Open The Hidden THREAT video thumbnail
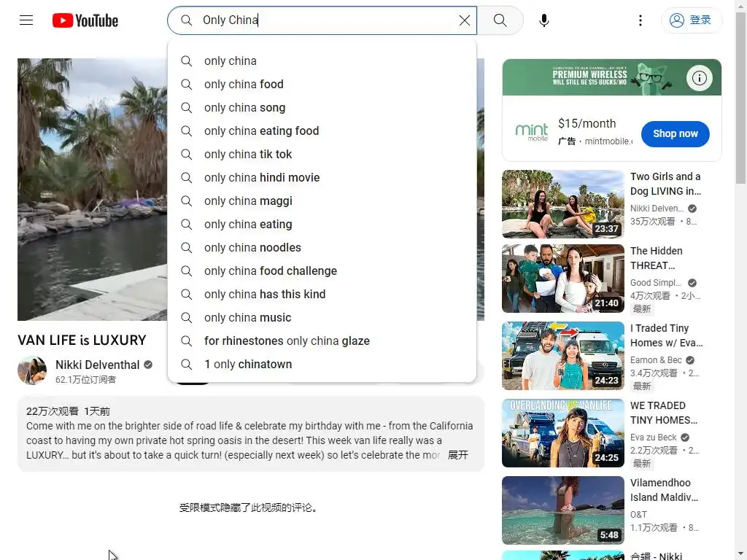The height and width of the screenshot is (560, 747). 562,279
